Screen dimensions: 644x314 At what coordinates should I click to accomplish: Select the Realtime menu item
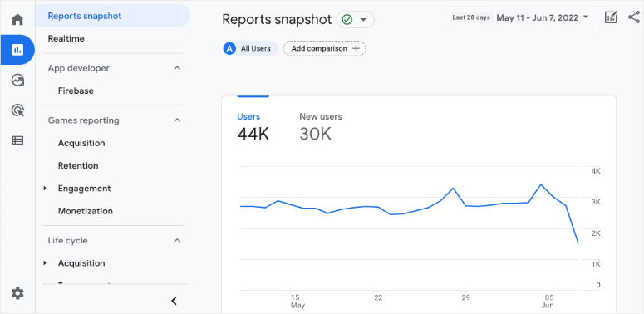66,38
